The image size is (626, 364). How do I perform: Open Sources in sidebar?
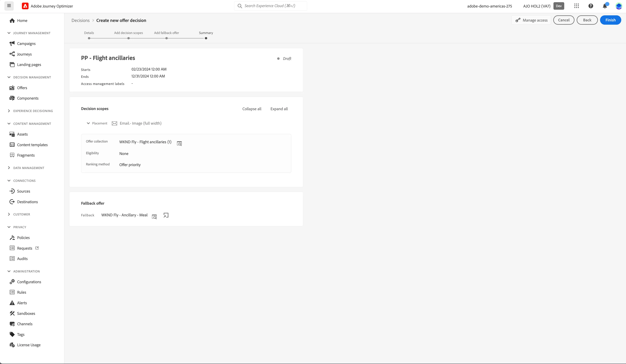tap(23, 191)
